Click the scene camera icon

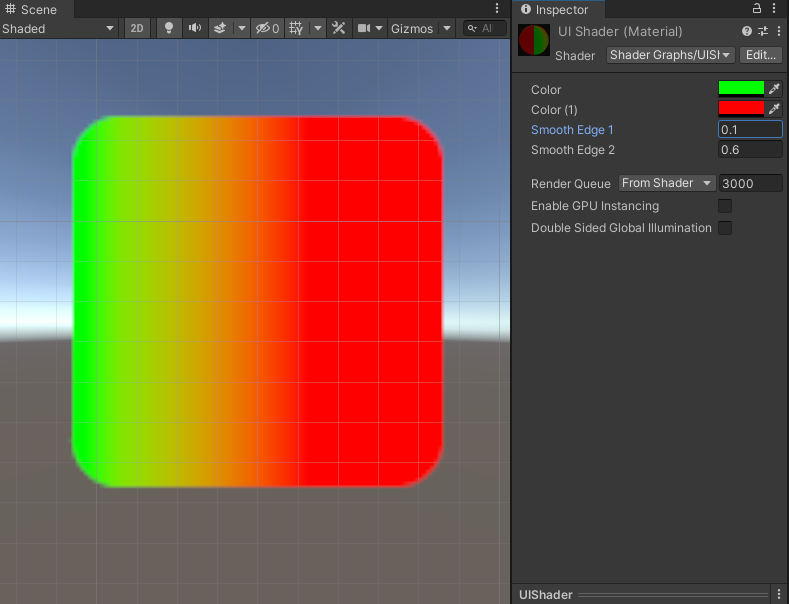[363, 29]
